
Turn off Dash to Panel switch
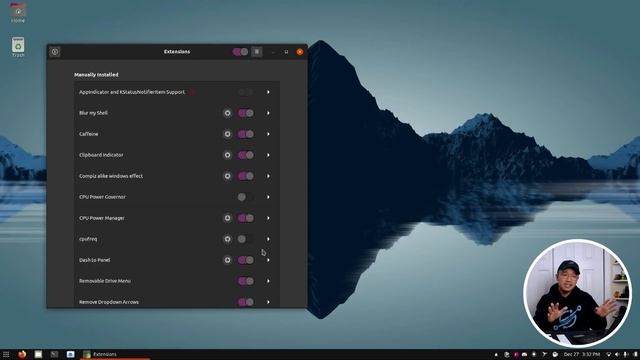[x=246, y=260]
